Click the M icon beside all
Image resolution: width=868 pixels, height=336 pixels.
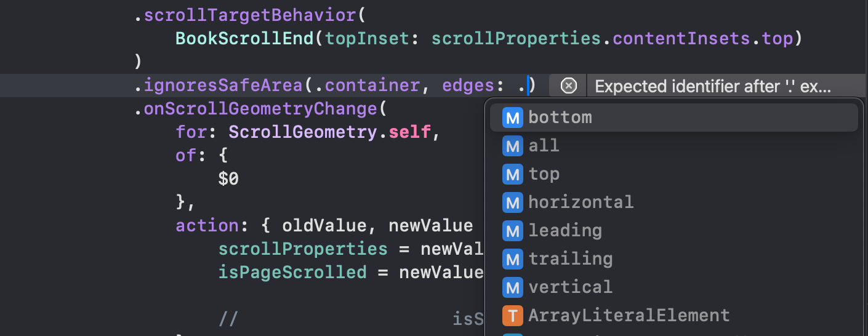click(x=512, y=146)
